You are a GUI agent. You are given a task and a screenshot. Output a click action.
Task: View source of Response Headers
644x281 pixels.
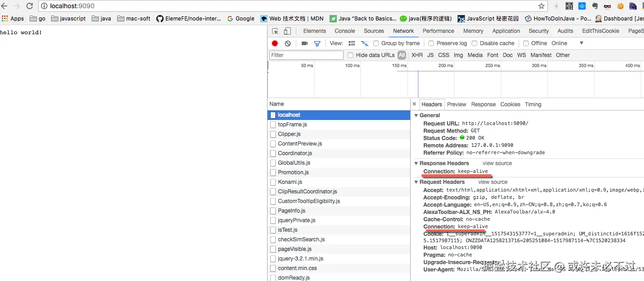(497, 163)
